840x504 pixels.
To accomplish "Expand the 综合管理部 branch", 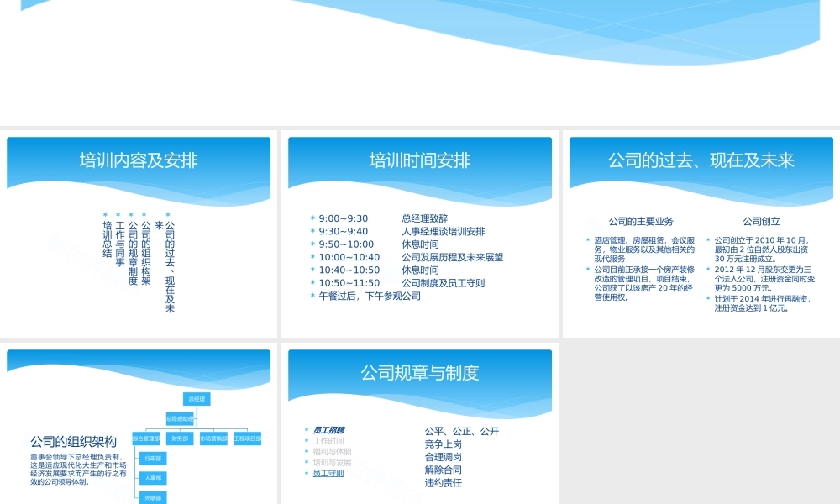I will click(x=144, y=438).
